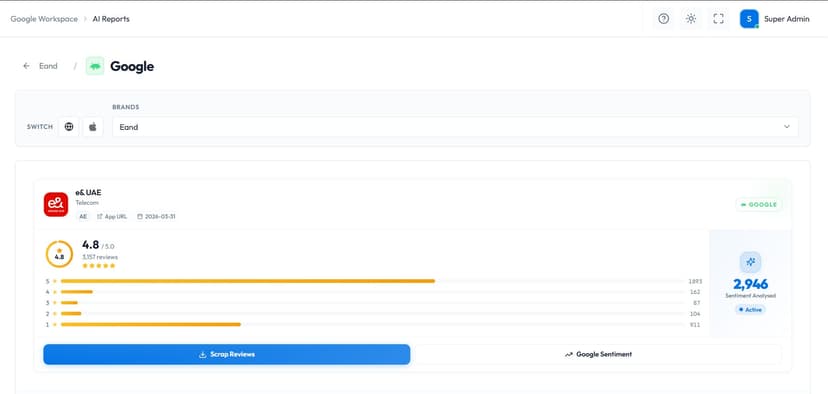Image resolution: width=828 pixels, height=394 pixels.
Task: Toggle the light theme sun icon
Action: coord(691,19)
